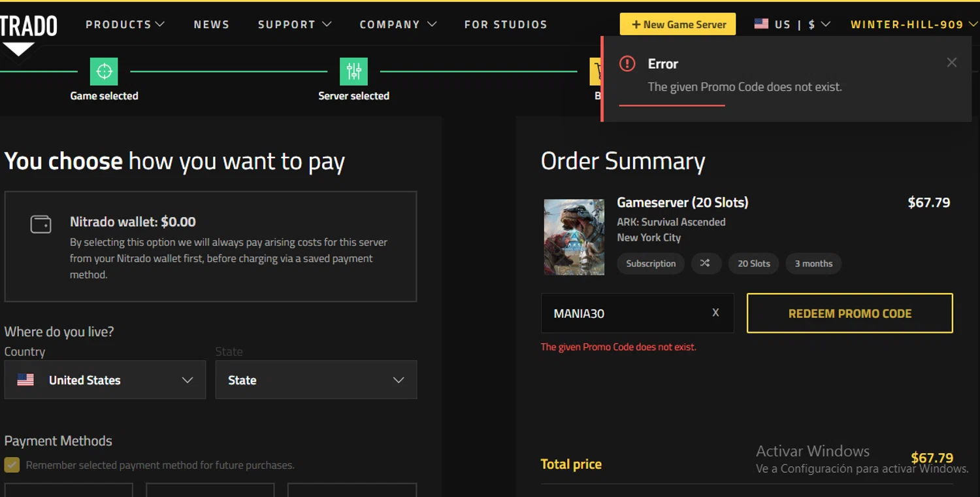980x497 pixels.
Task: Click the red promo code error text below input
Action: (x=619, y=347)
